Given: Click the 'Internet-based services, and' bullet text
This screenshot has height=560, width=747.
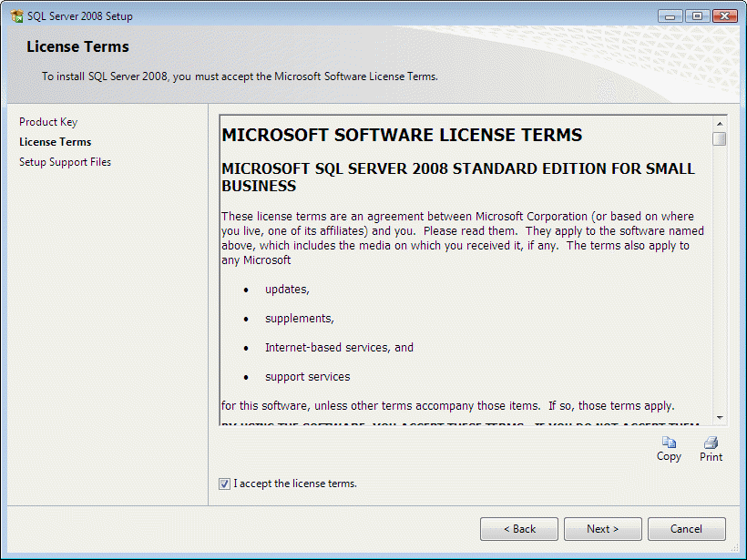Looking at the screenshot, I should [x=339, y=348].
